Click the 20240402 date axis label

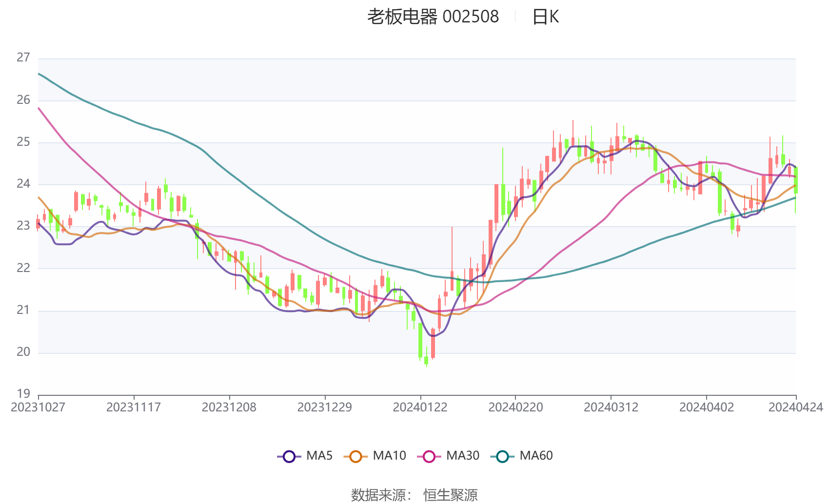click(707, 407)
